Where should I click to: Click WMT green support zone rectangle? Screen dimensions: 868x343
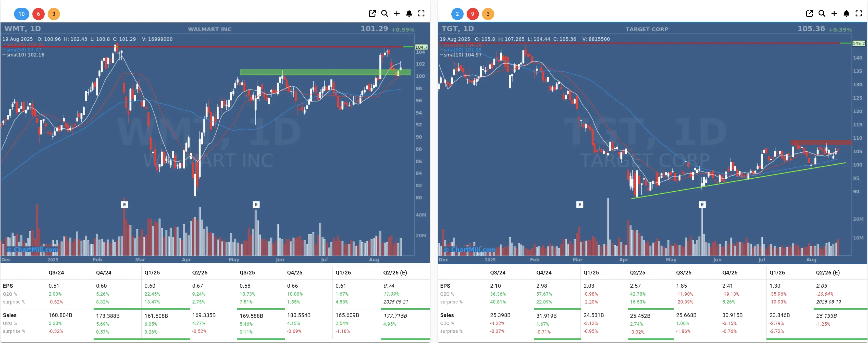tap(325, 72)
